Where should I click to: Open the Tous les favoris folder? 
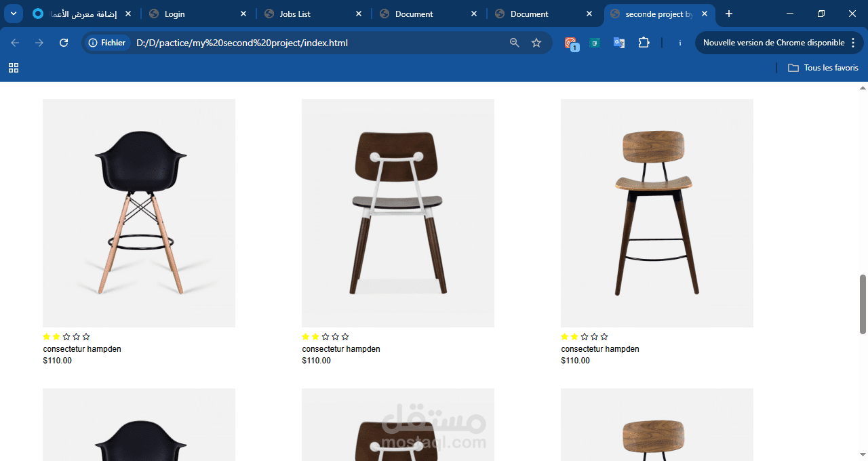click(x=823, y=68)
